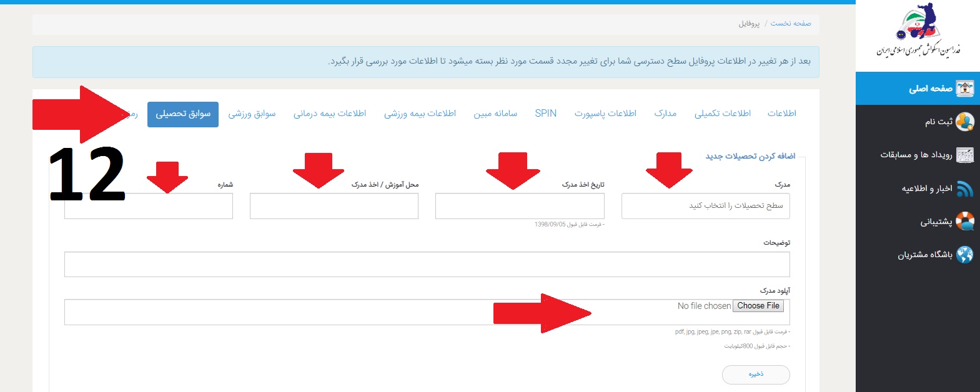The height and width of the screenshot is (392, 980).
Task: Open the اطلاعات بیمه درمانی tab
Action: click(330, 114)
